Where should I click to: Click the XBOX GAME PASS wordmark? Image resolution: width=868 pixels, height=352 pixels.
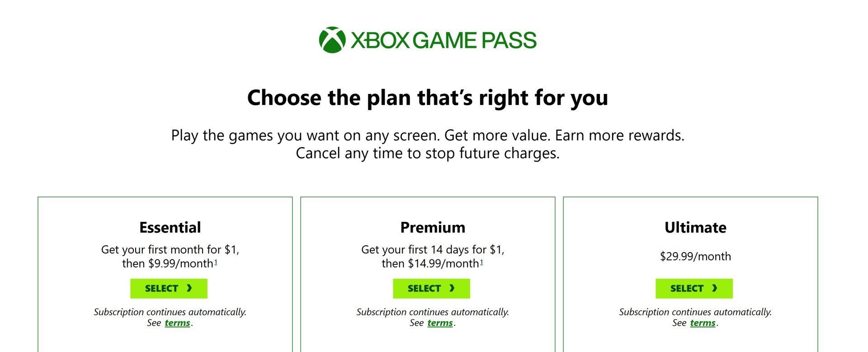pos(443,40)
